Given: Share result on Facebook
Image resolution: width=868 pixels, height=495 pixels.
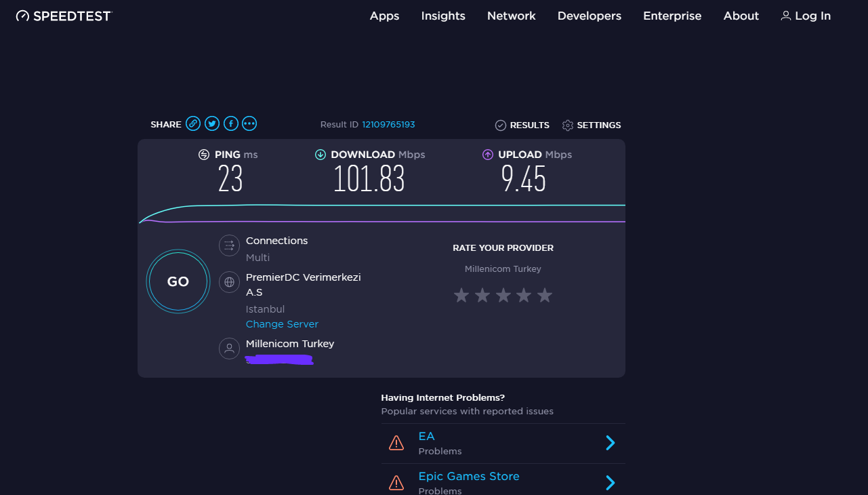Looking at the screenshot, I should pos(231,123).
